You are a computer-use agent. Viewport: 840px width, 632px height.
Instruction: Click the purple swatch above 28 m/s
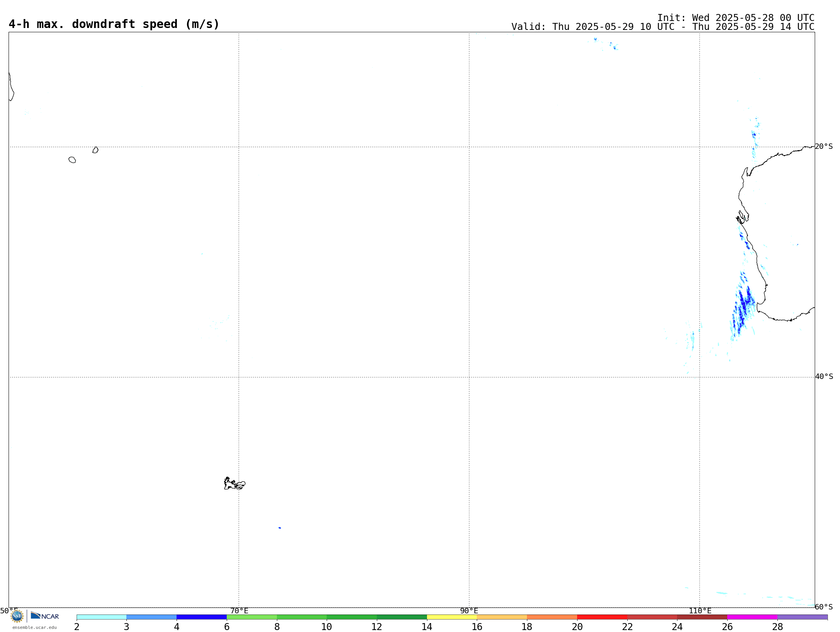[x=803, y=617]
